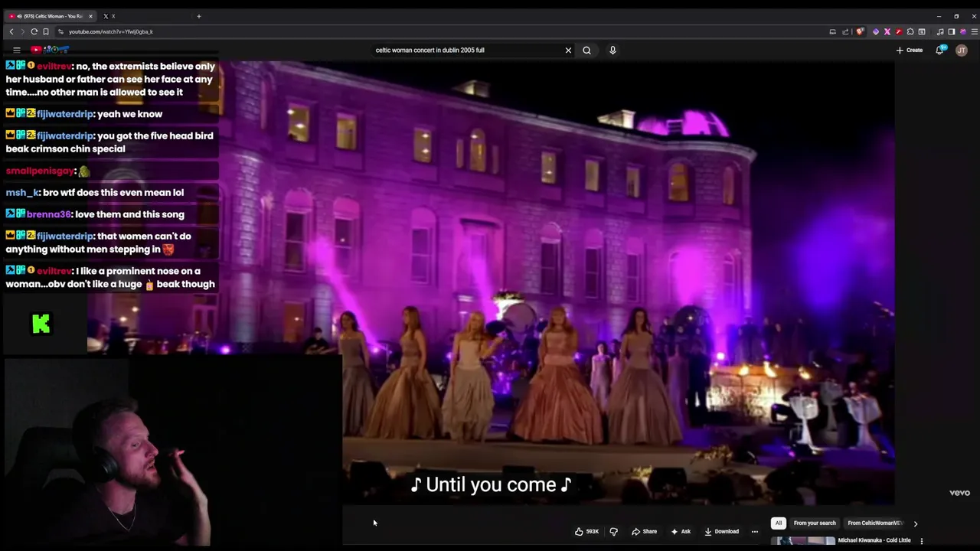The width and height of the screenshot is (980, 551).
Task: Open the screen cast icon in the address bar
Action: pyautogui.click(x=832, y=31)
